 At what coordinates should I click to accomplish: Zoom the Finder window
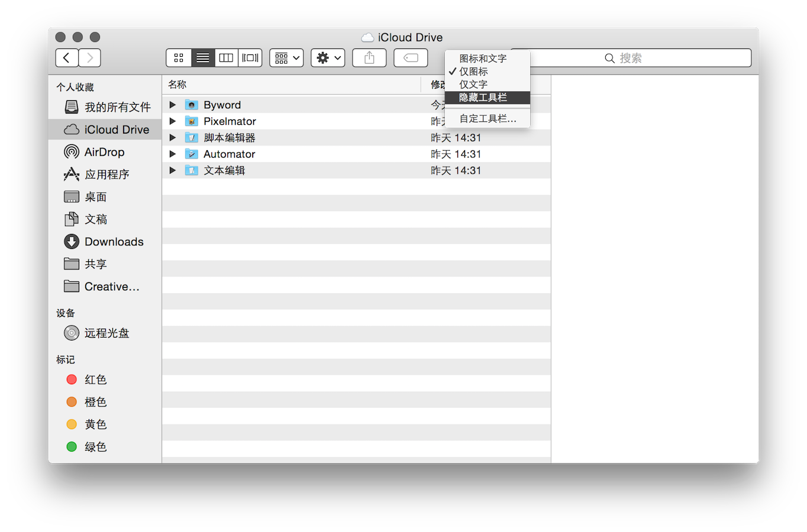coord(95,37)
